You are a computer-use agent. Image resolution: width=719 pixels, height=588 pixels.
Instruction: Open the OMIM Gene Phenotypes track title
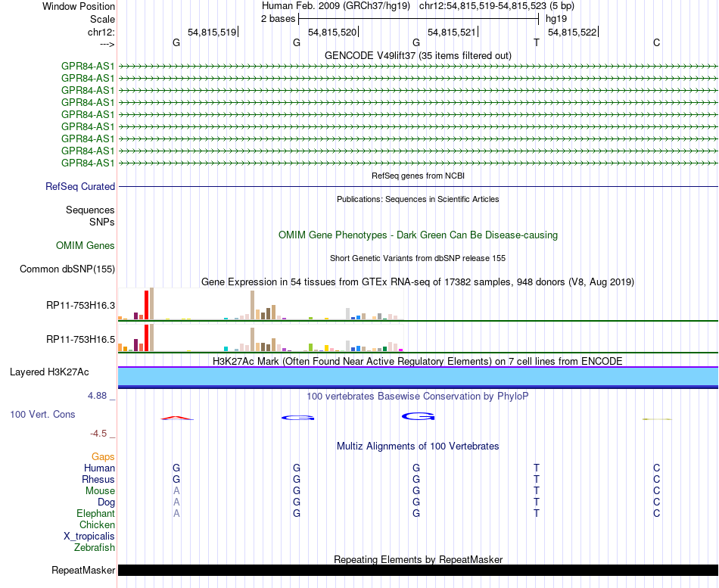[x=418, y=235]
